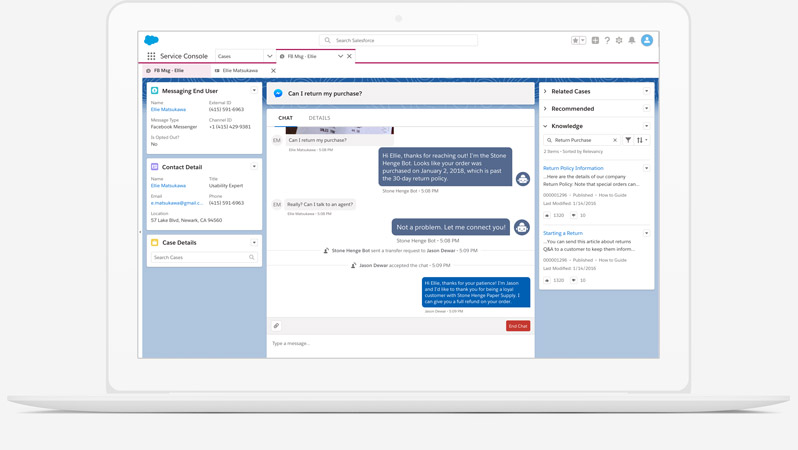Collapse the Knowledge section
The image size is (798, 450).
pyautogui.click(x=546, y=126)
